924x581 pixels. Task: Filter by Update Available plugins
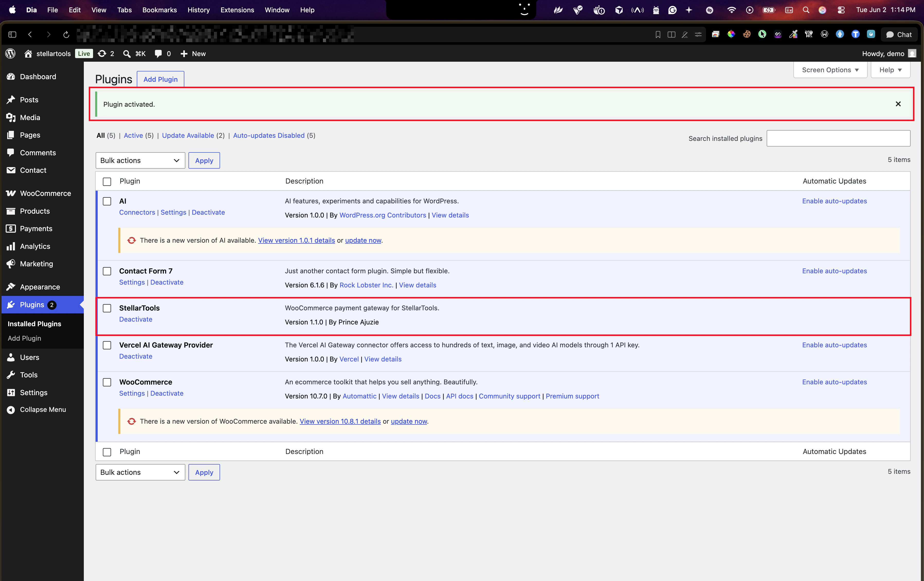tap(188, 135)
